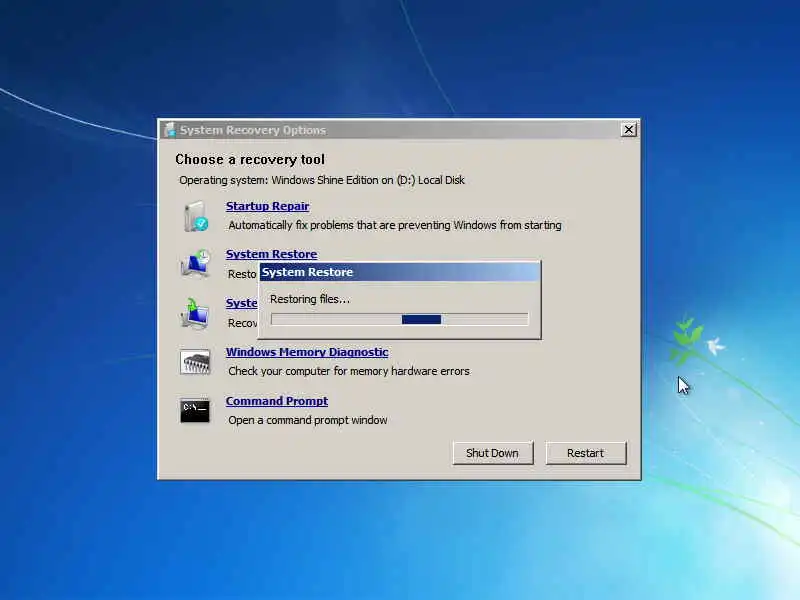Click the 'Automatically fix problems' description
Screen dimensions: 800x600
[x=395, y=225]
